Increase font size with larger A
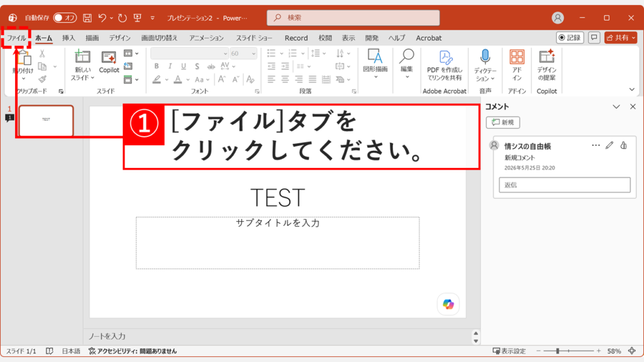644x362 pixels. click(x=222, y=79)
